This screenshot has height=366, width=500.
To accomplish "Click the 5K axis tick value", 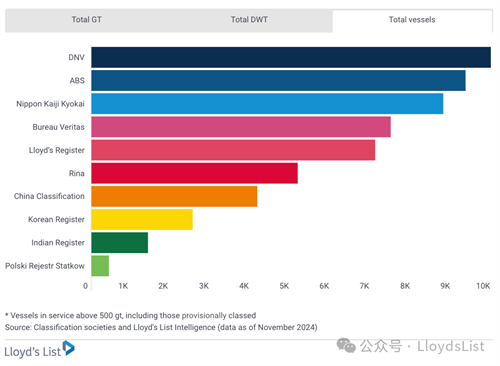I will pos(284,286).
